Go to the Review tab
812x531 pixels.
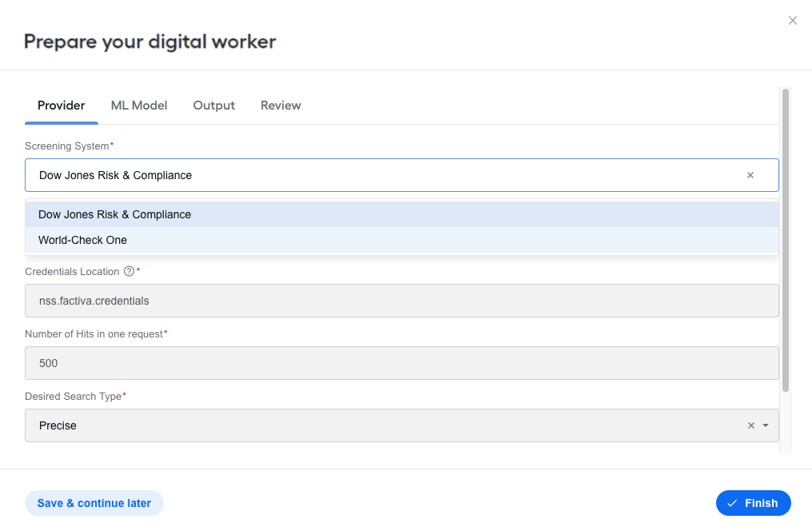tap(281, 106)
